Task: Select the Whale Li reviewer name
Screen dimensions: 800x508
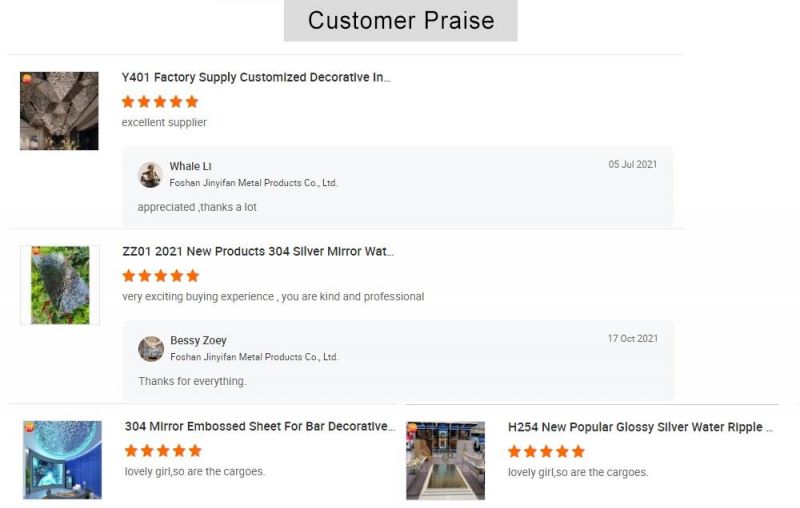Action: tap(190, 166)
